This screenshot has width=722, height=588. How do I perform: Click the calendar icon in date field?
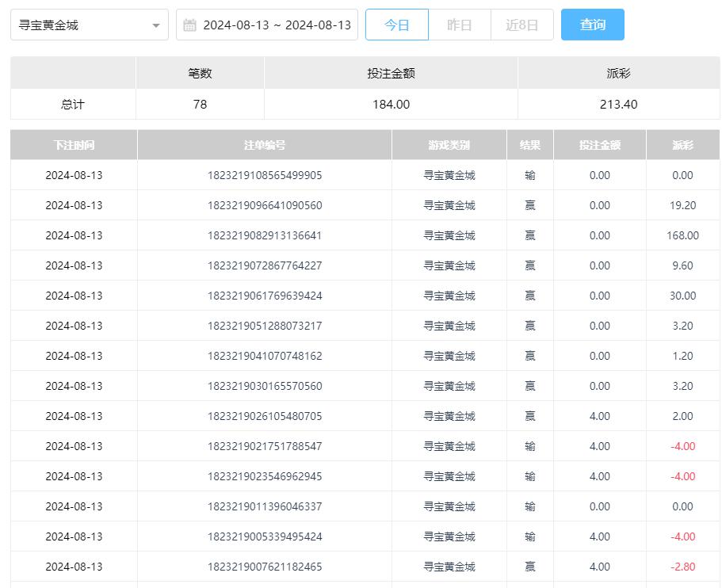coord(189,25)
